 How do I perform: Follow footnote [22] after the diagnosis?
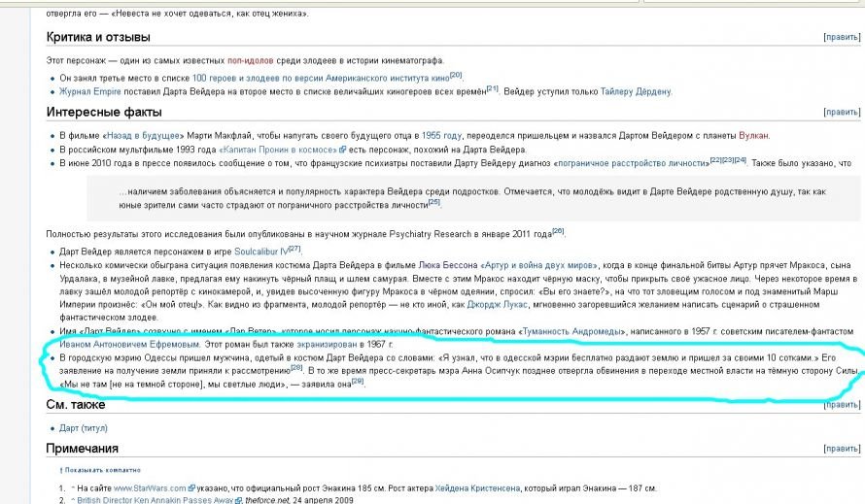[716, 160]
